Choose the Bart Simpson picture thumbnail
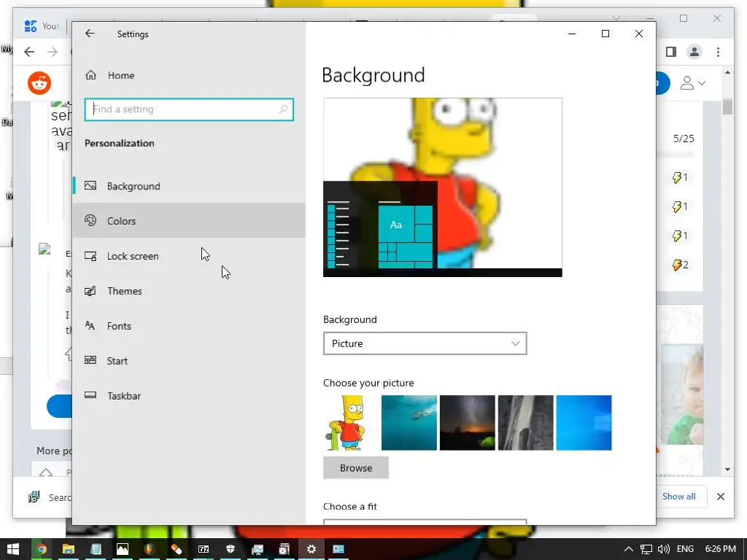The height and width of the screenshot is (560, 747). coord(351,423)
